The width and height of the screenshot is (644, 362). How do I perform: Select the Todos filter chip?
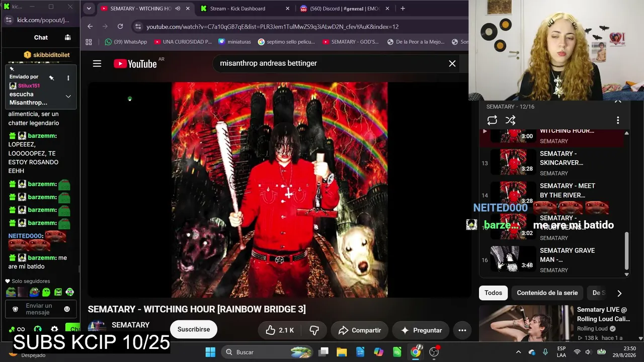[493, 293]
